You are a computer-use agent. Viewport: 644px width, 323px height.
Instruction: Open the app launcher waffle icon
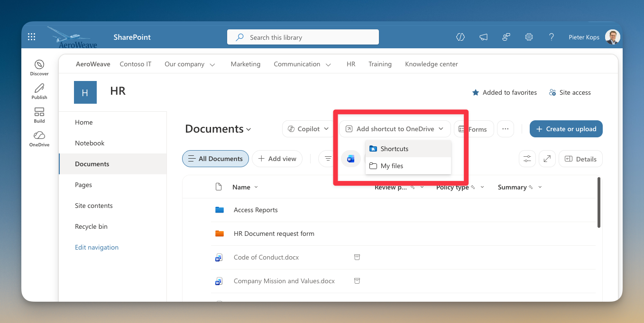click(32, 37)
